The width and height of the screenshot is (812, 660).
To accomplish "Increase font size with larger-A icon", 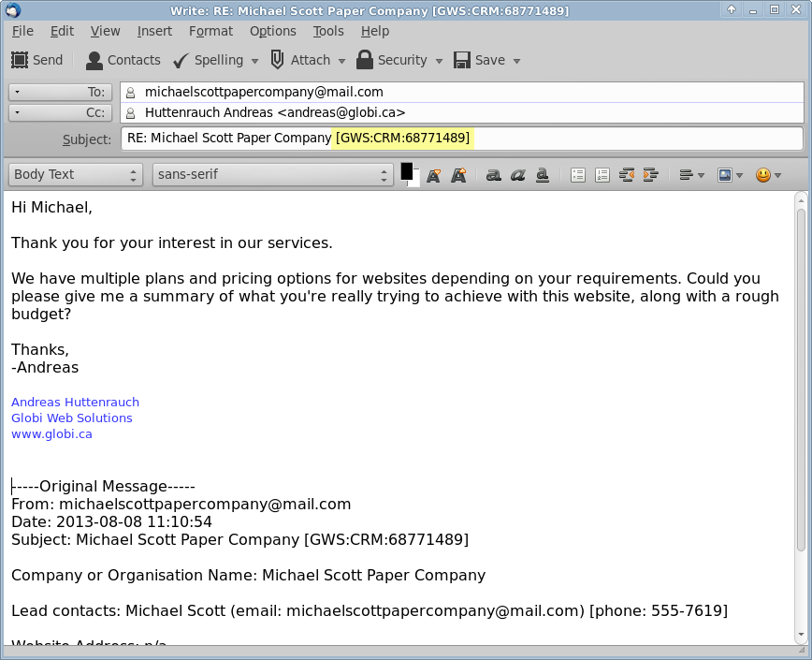I will (x=458, y=176).
